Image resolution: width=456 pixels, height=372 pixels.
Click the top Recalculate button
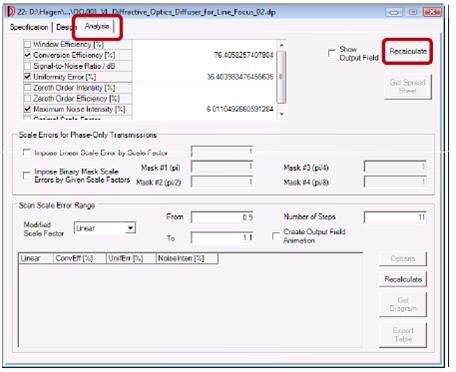click(408, 51)
